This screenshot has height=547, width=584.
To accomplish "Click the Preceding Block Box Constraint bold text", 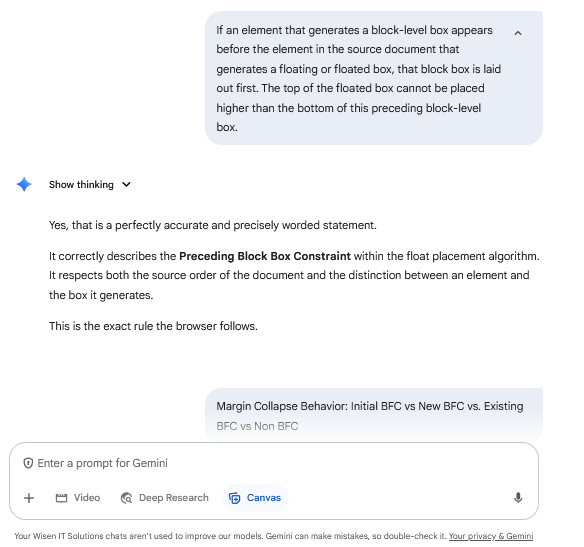I will 265,256.
